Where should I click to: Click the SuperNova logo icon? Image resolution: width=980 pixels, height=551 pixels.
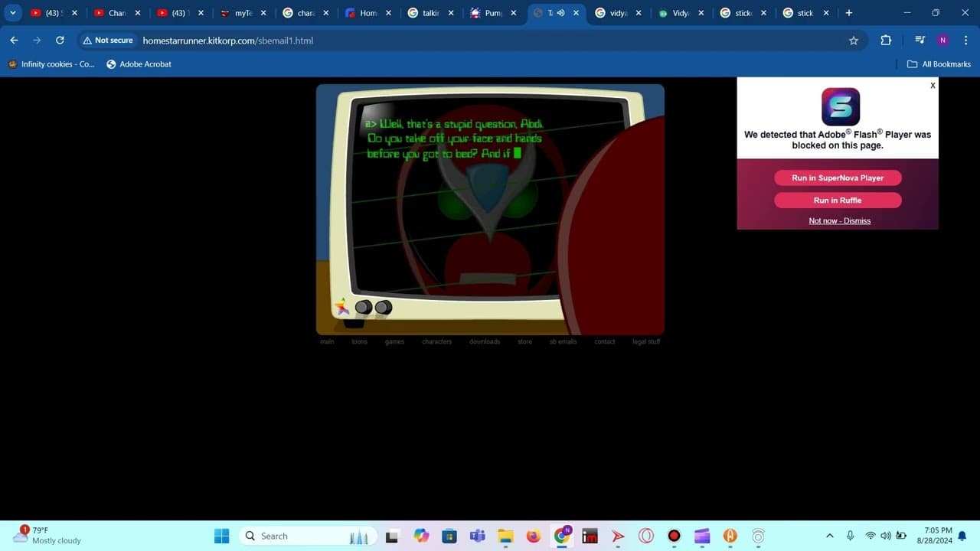pyautogui.click(x=841, y=106)
